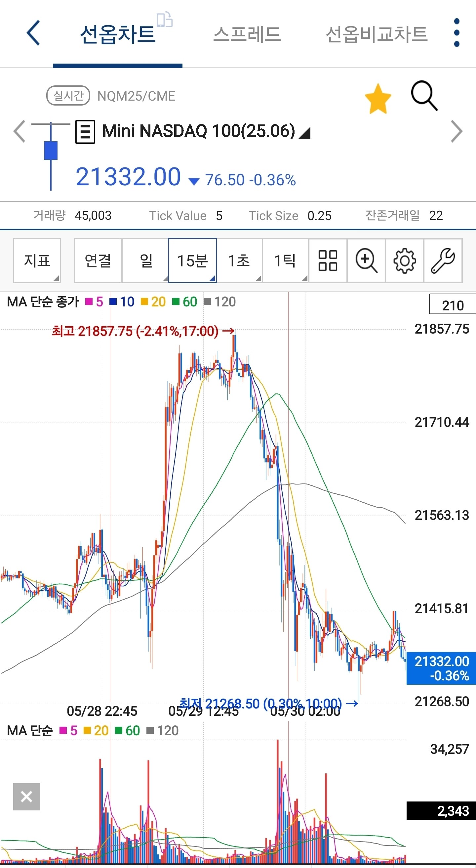
Task: Click the zoom-in magnifier icon
Action: (x=366, y=260)
